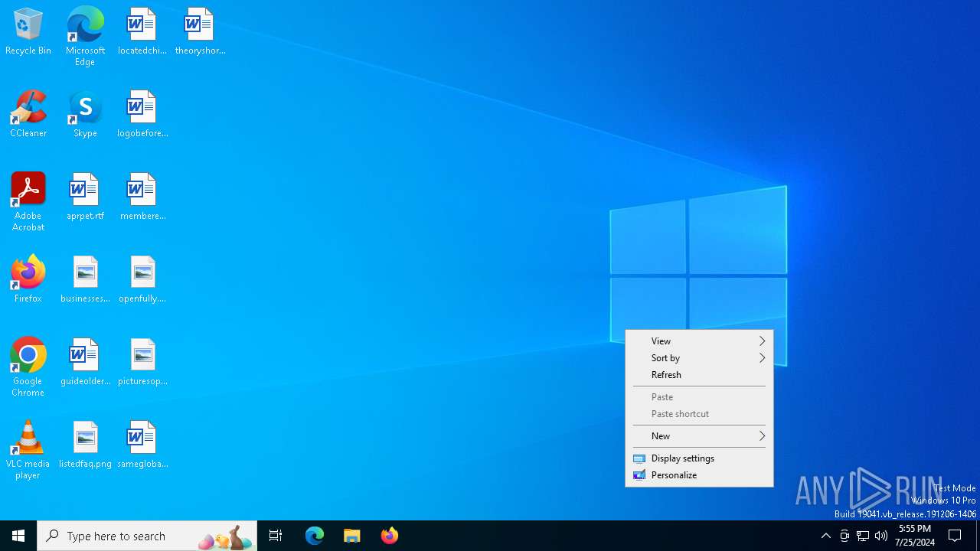Expand the New submenu
This screenshot has height=551, width=980.
[x=699, y=436]
